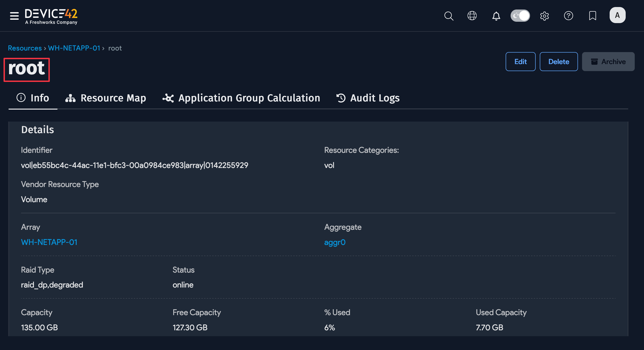The width and height of the screenshot is (644, 350).
Task: Open the aggr0 aggregate link
Action: tap(335, 242)
